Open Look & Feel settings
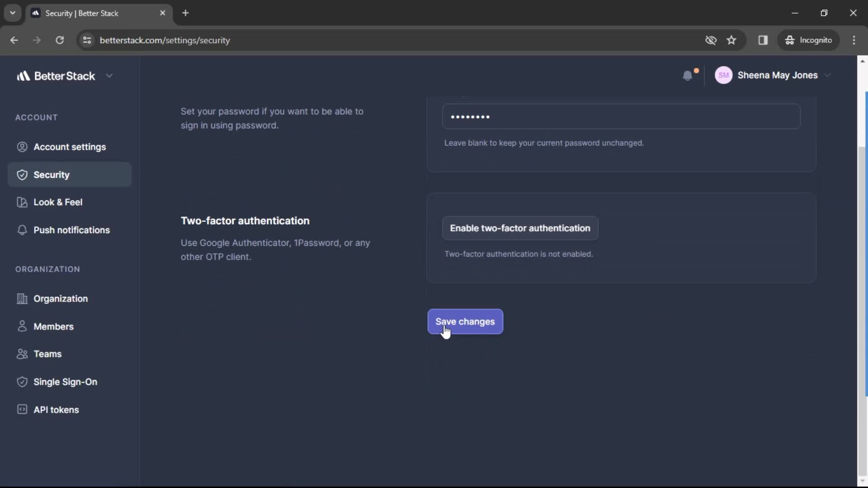The image size is (868, 488). [58, 202]
